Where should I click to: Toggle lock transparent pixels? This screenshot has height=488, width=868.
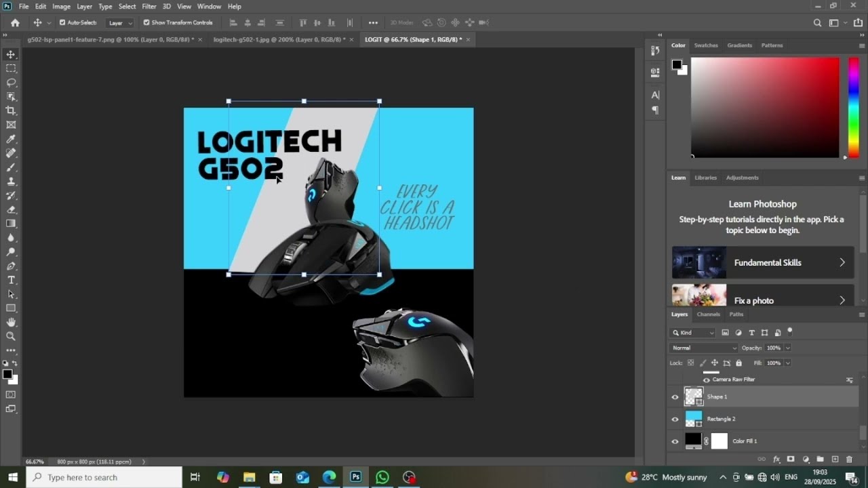(691, 363)
